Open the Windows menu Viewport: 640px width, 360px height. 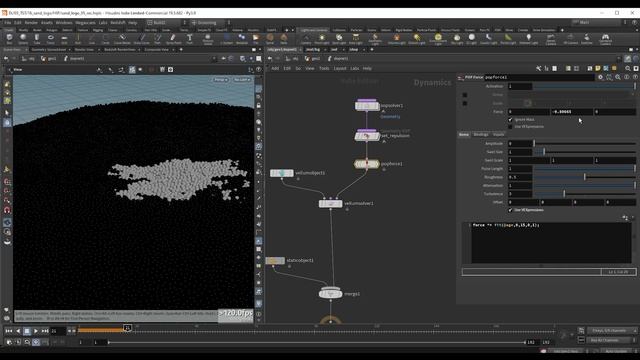(64, 22)
